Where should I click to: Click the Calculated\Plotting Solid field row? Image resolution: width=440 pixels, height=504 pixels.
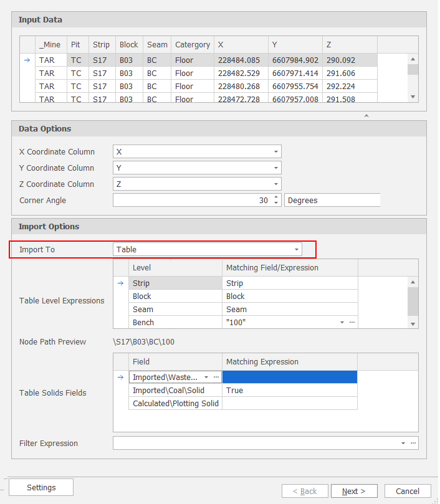[x=176, y=404]
